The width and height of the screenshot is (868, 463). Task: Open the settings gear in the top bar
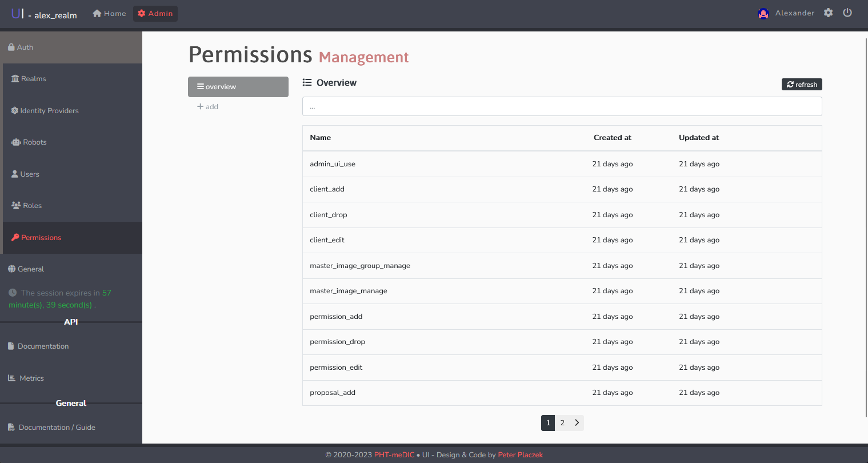(x=828, y=12)
